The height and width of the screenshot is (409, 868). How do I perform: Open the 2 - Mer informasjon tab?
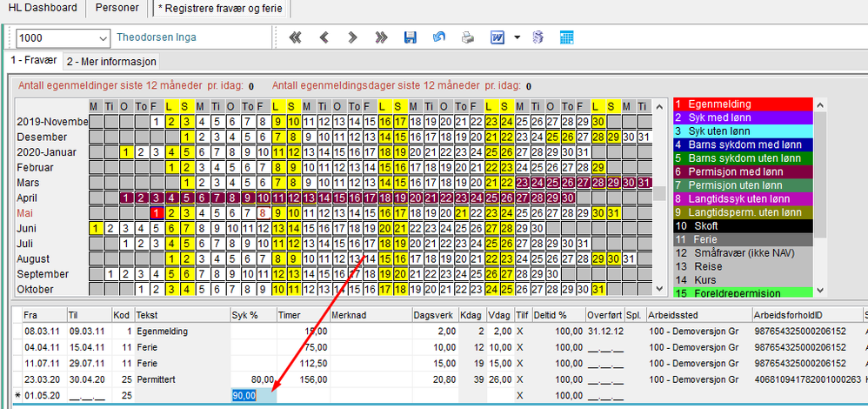pos(111,62)
